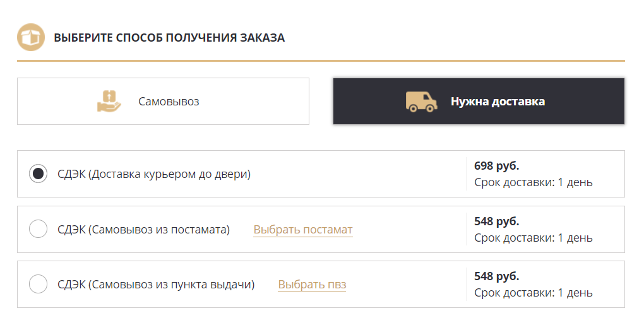Click the delivery term text for courier option
The height and width of the screenshot is (330, 644).
pyautogui.click(x=534, y=182)
